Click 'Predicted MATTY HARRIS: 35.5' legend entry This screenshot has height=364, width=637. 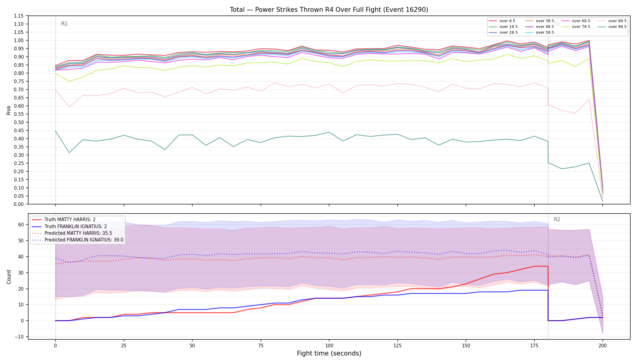pos(72,233)
